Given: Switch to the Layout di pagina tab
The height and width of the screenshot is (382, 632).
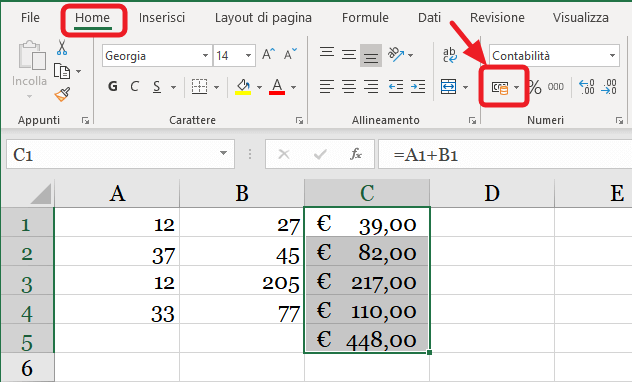Looking at the screenshot, I should click(263, 18).
